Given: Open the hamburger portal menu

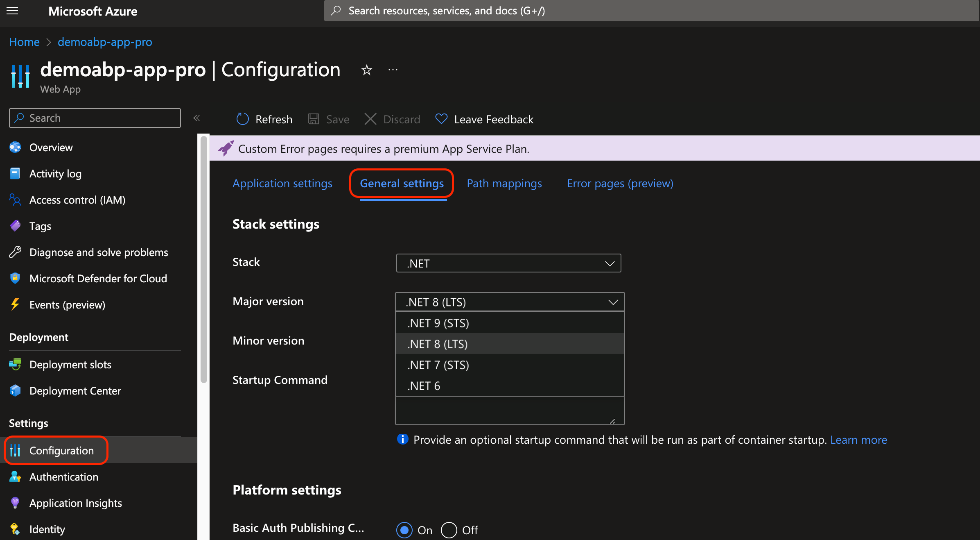Looking at the screenshot, I should point(12,11).
